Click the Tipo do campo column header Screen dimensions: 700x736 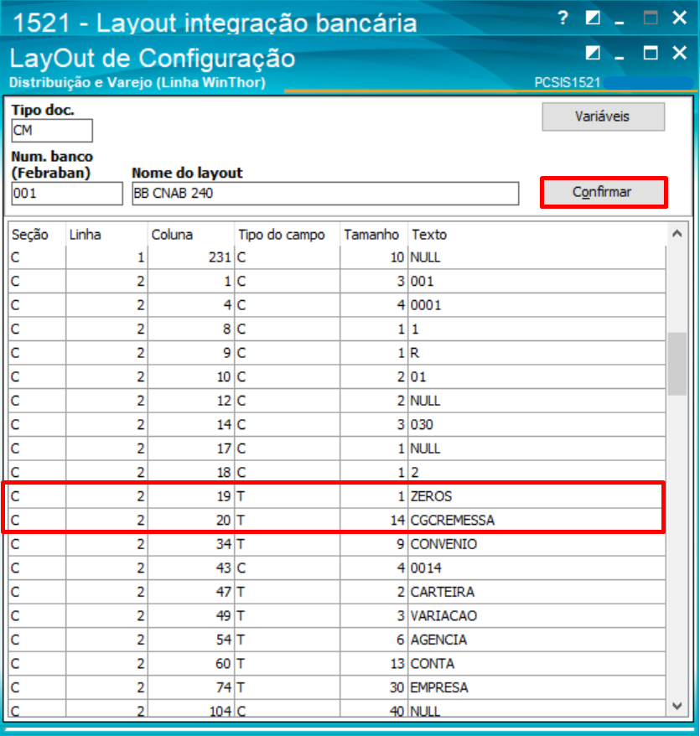(287, 234)
